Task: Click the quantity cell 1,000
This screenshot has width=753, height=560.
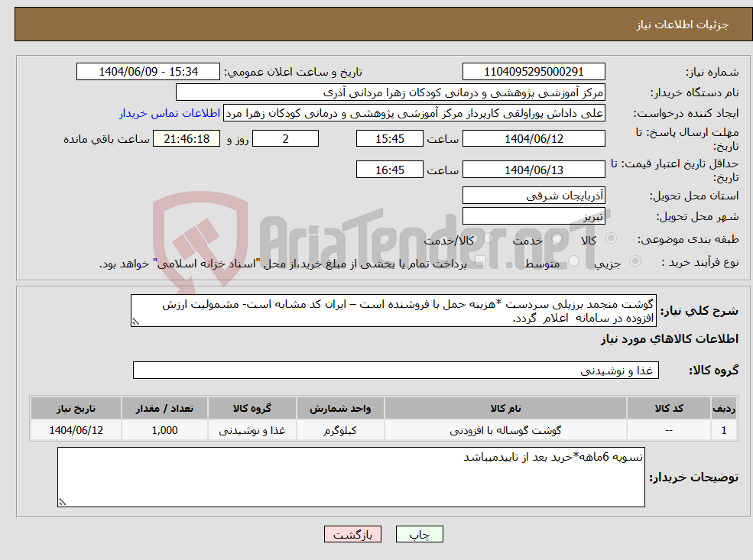Action: tap(164, 430)
